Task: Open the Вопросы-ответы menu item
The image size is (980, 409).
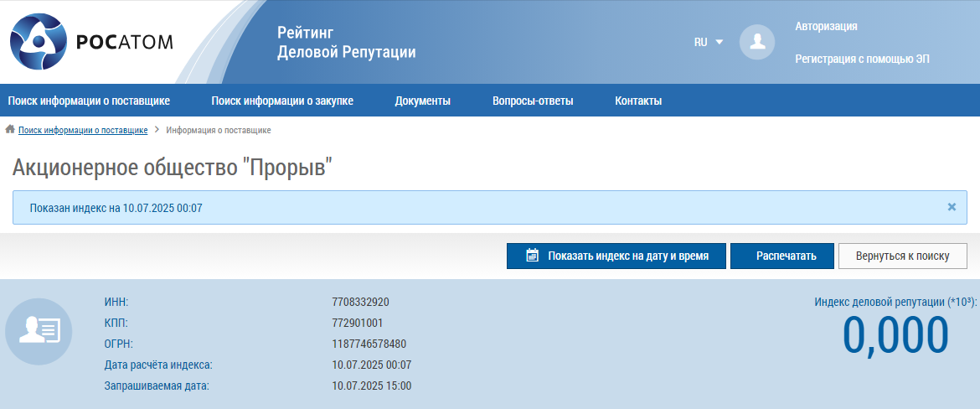Action: [x=533, y=101]
